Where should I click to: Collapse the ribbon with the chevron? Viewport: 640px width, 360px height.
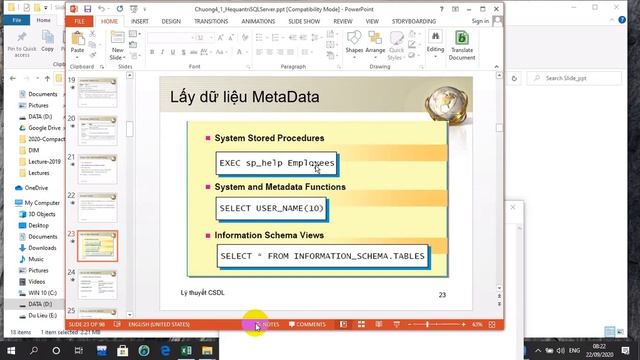coord(496,67)
